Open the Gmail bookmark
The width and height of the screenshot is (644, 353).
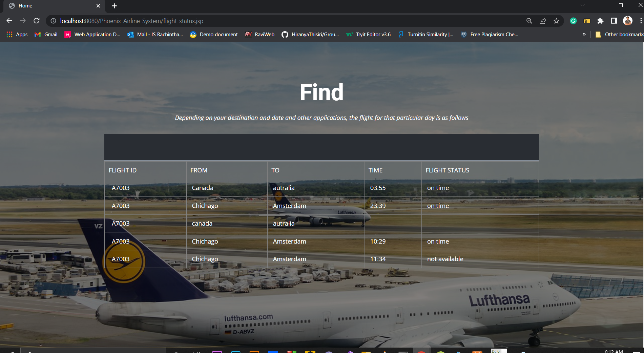point(46,34)
